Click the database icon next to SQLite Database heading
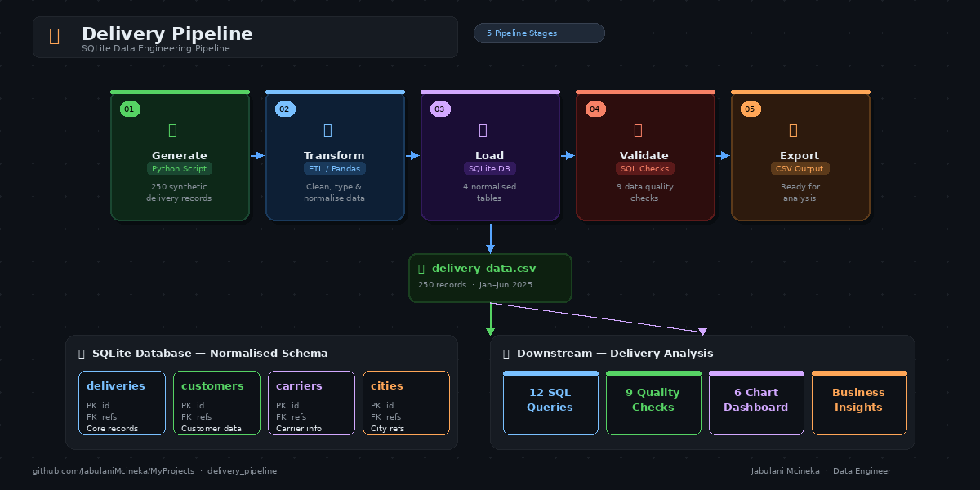 (81, 353)
